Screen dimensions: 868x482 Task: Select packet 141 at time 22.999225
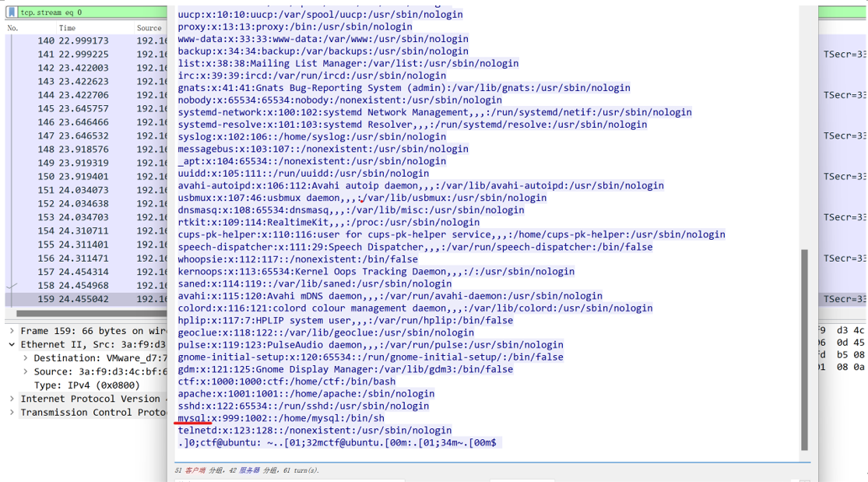coord(86,55)
